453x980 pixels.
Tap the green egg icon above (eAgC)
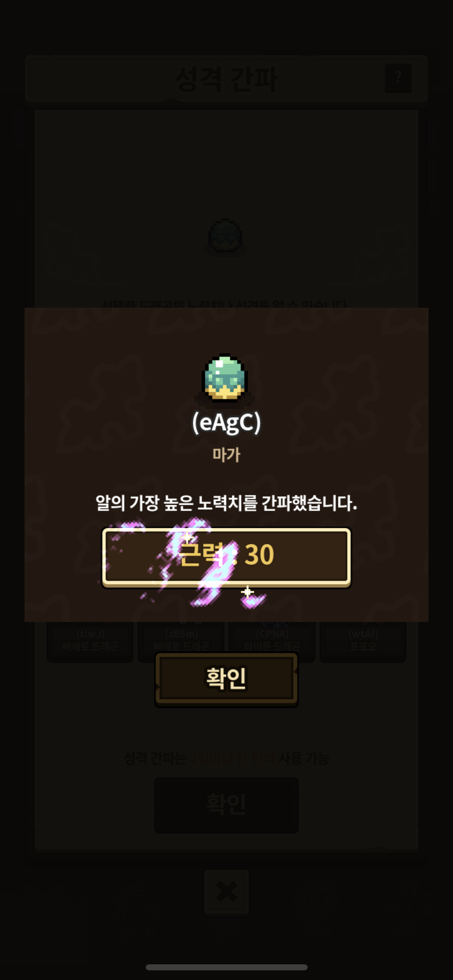pos(225,378)
